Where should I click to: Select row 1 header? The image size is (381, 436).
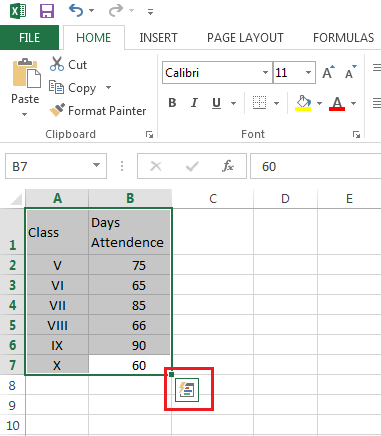tap(12, 232)
